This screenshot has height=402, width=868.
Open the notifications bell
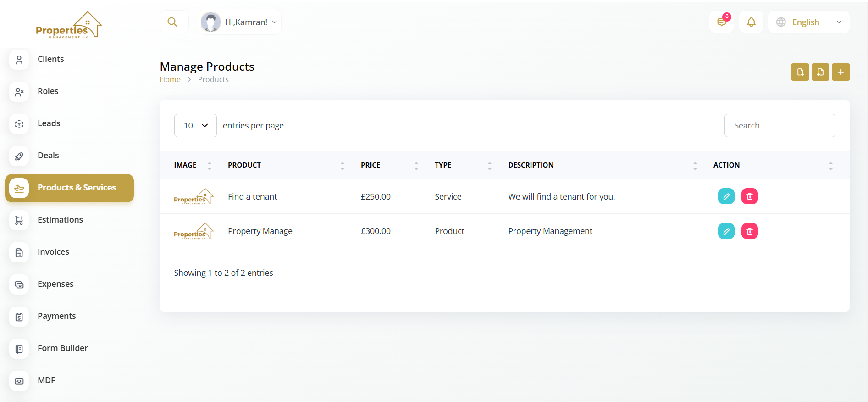751,22
